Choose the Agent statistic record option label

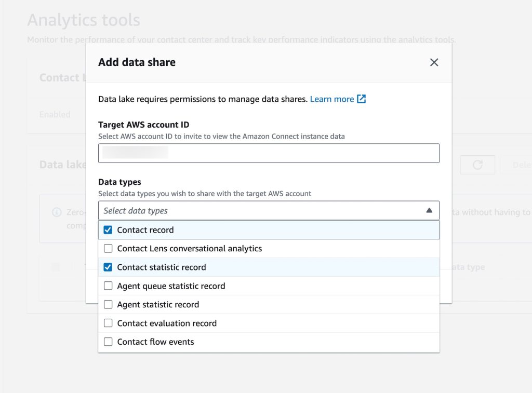(x=158, y=305)
